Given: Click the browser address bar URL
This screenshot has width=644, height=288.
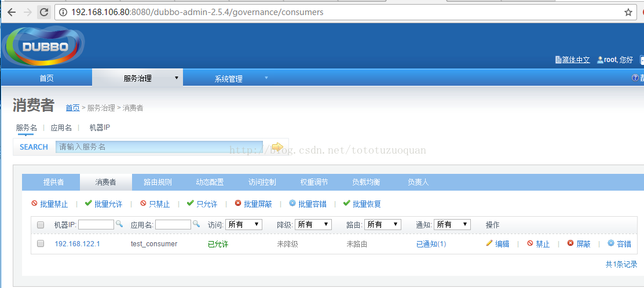Looking at the screenshot, I should pos(197,12).
